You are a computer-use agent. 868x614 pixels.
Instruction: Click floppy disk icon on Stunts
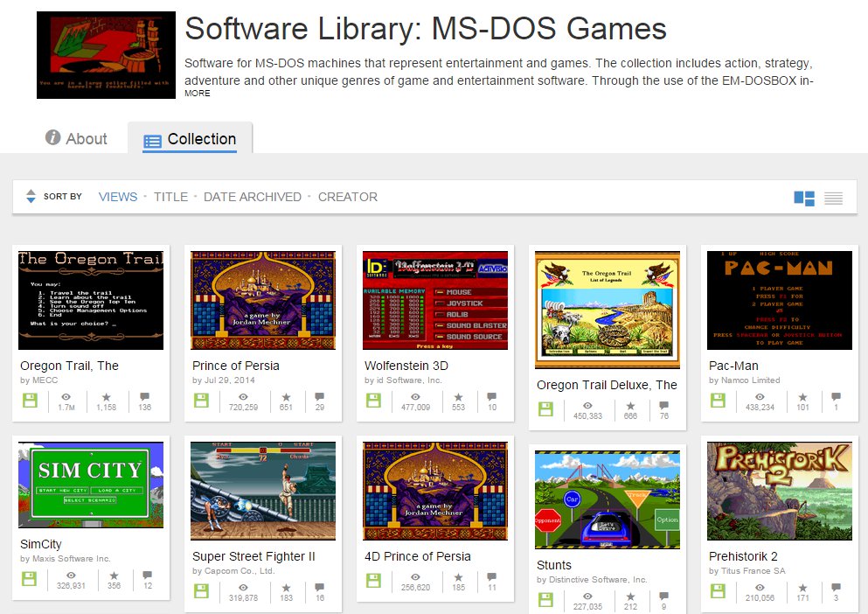coord(545,600)
